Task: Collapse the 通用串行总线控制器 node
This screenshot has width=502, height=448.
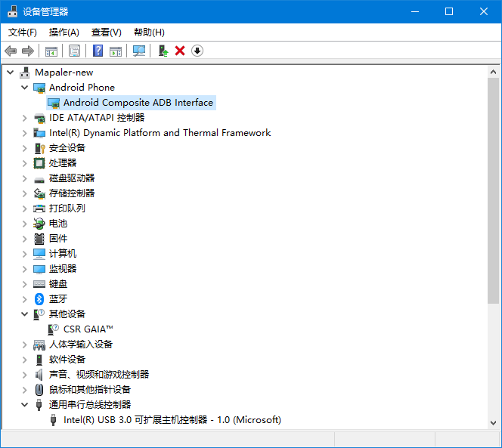Action: (x=25, y=405)
